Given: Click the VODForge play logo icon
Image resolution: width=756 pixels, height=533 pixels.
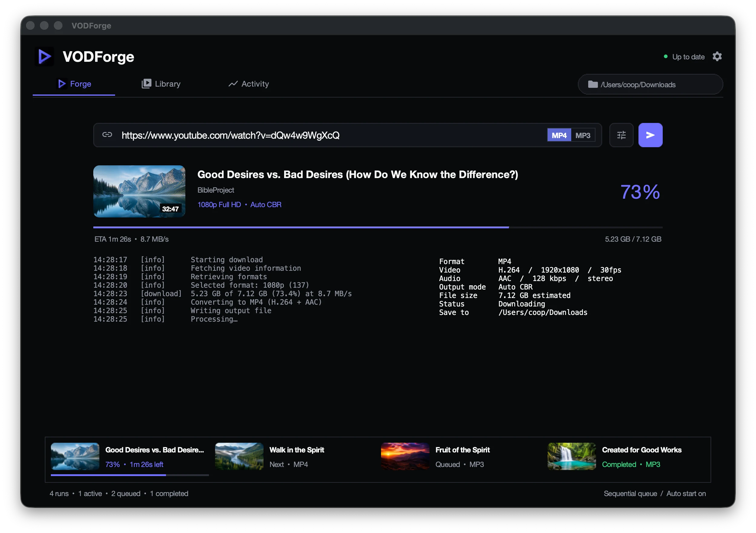Looking at the screenshot, I should (45, 57).
